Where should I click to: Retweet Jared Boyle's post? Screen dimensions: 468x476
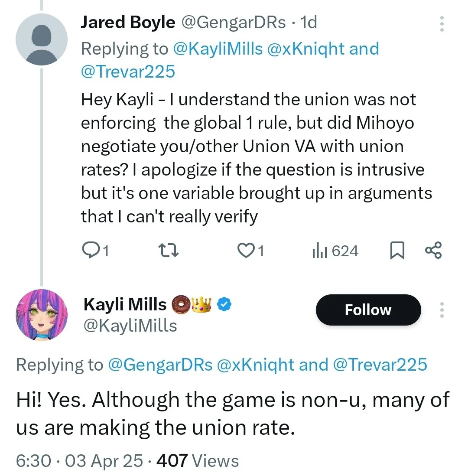point(169,250)
